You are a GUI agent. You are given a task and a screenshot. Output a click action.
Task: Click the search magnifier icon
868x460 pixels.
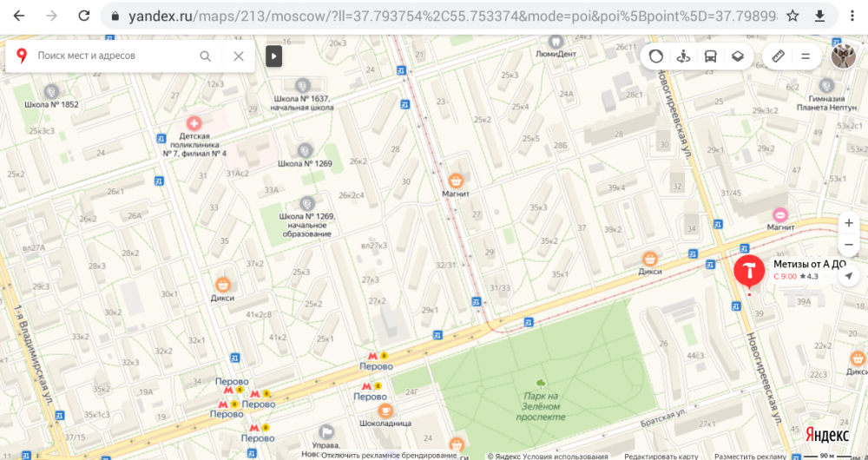tap(206, 56)
